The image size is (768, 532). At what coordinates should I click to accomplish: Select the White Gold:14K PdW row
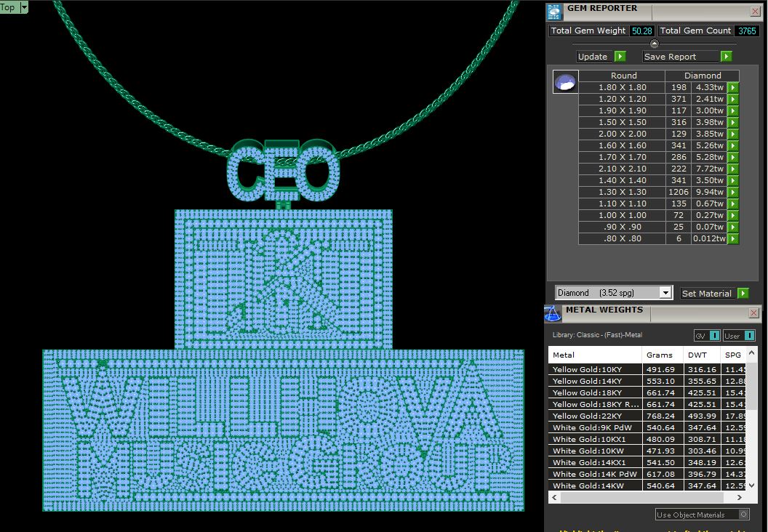coord(647,475)
